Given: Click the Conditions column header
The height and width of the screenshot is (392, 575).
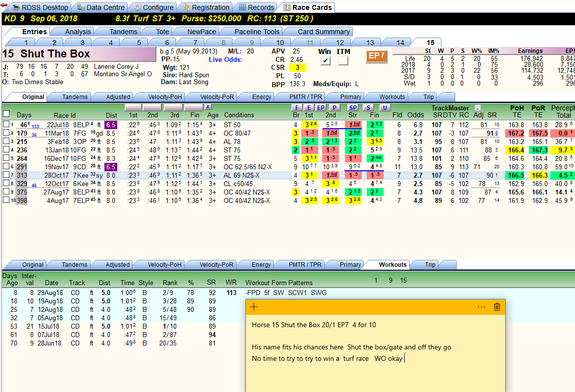Looking at the screenshot, I should [239, 115].
